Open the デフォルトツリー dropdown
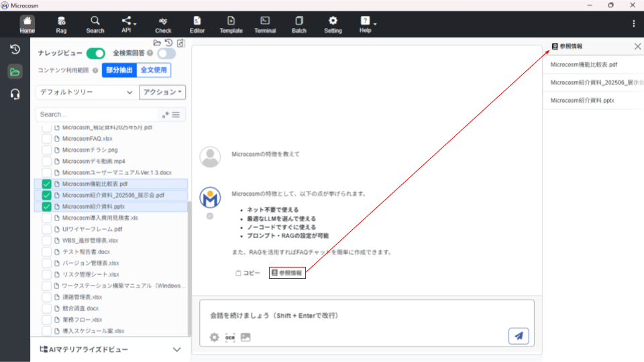The width and height of the screenshot is (644, 362). pyautogui.click(x=87, y=93)
